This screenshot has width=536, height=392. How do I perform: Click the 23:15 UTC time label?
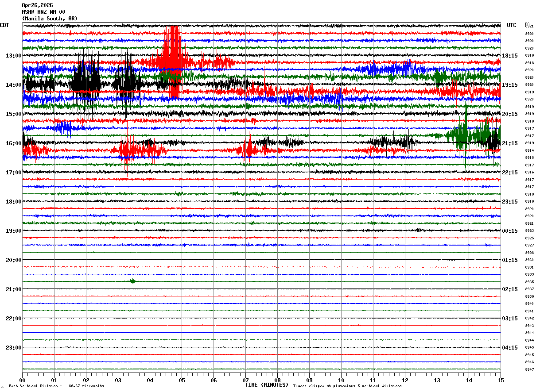(x=509, y=202)
